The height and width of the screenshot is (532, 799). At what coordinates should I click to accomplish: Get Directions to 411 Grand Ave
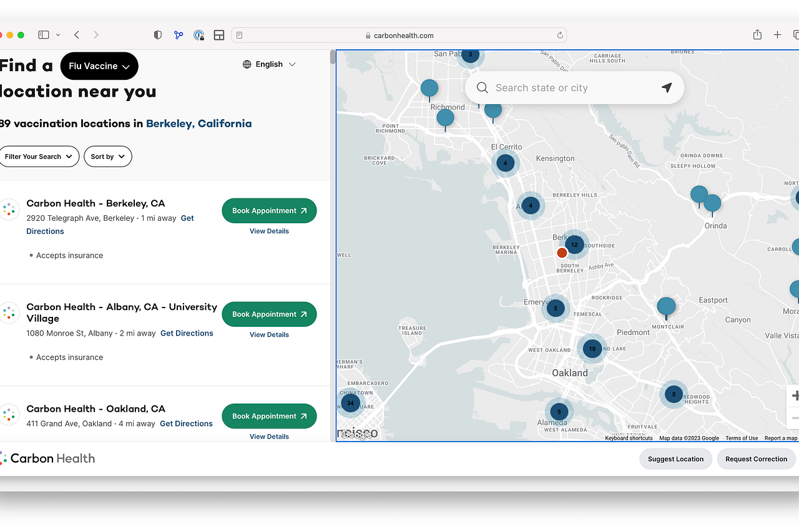click(x=186, y=423)
